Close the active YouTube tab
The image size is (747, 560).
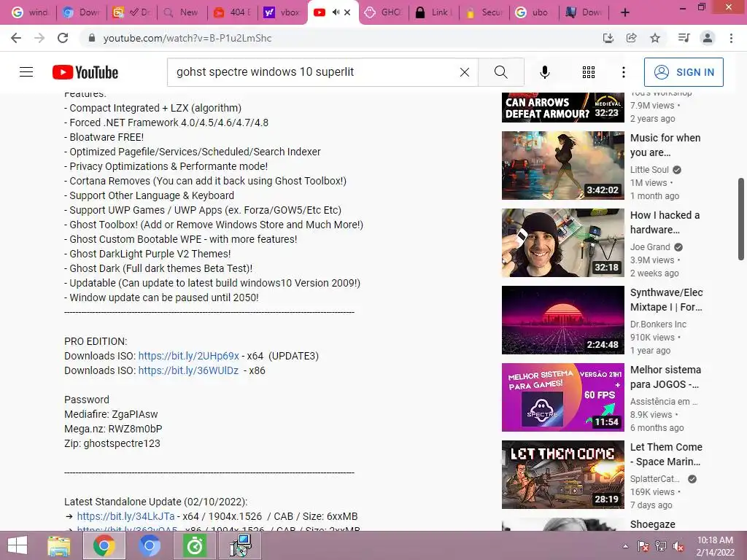coord(347,12)
